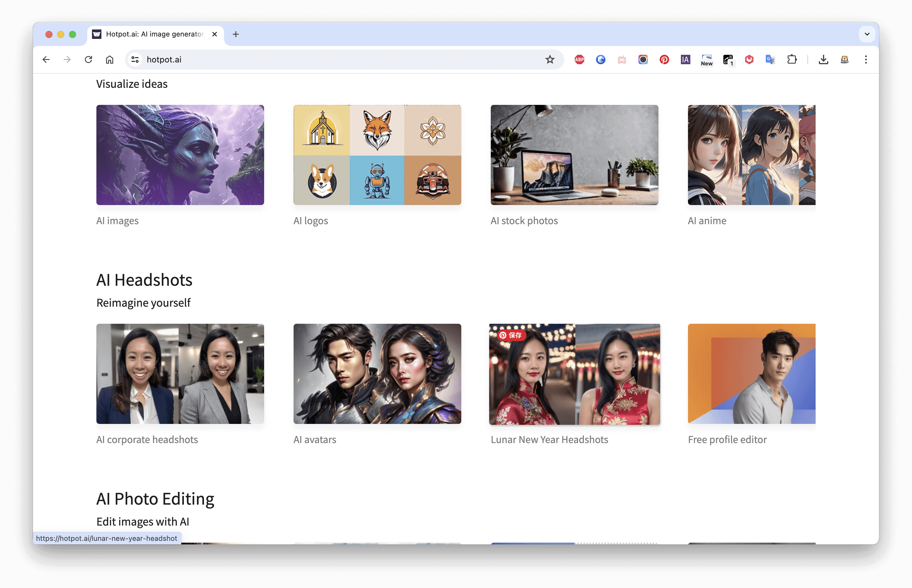Open the Extensions puzzle piece menu
The width and height of the screenshot is (912, 588).
[x=792, y=60]
